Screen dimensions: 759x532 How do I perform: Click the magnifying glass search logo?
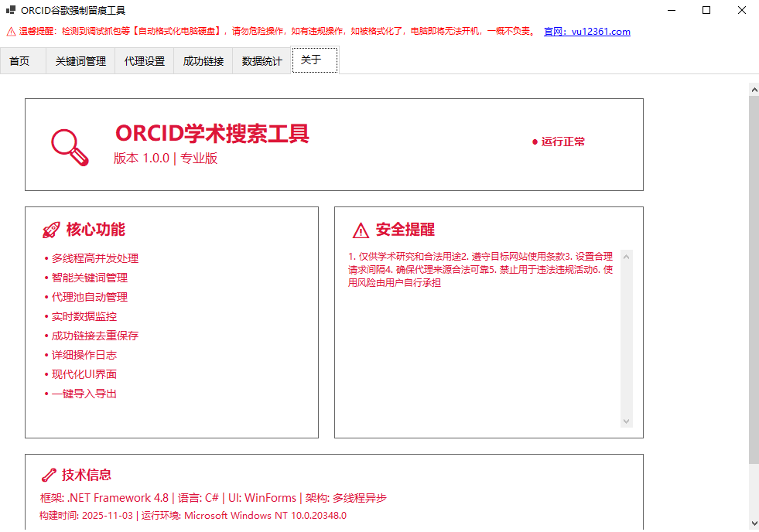[x=70, y=145]
